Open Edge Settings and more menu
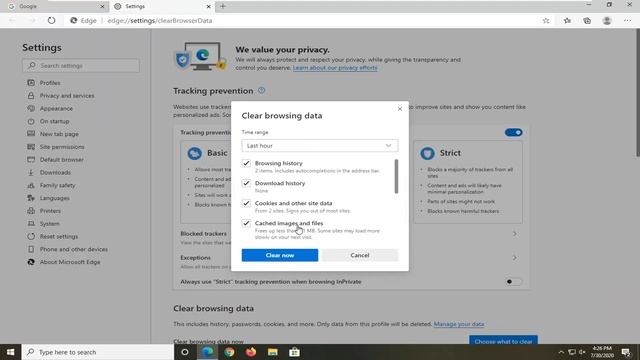Viewport: 640px width, 360px height. click(627, 20)
